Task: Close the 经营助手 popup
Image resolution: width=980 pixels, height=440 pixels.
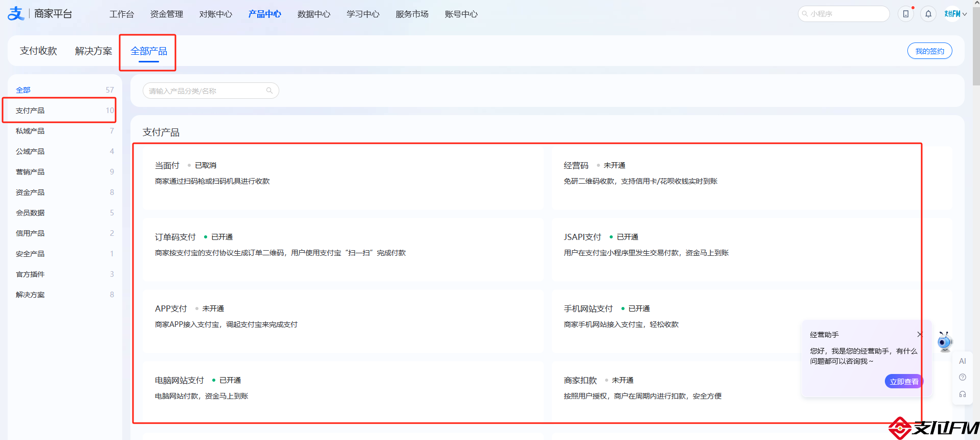Action: coord(920,334)
